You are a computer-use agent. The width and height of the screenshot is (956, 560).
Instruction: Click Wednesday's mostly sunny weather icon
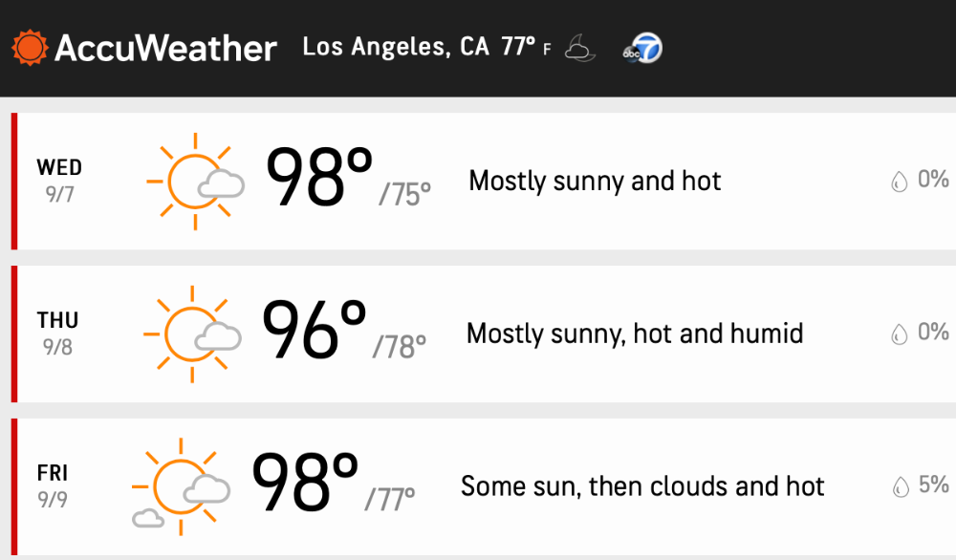196,182
